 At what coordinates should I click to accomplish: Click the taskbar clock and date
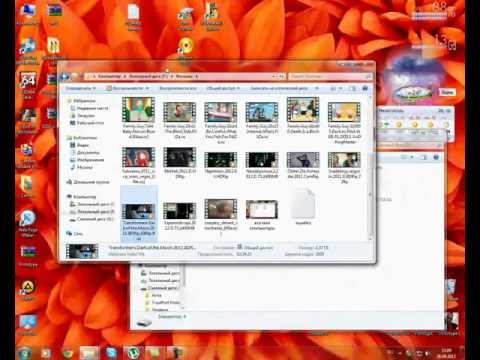446,353
